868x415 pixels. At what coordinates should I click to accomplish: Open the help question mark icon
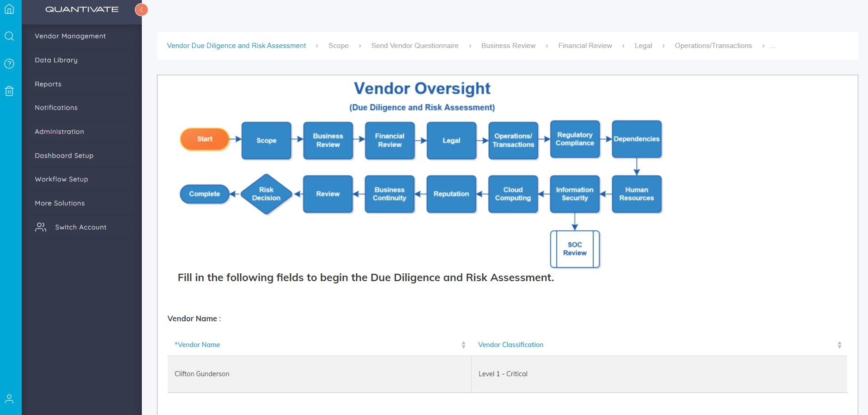tap(9, 64)
